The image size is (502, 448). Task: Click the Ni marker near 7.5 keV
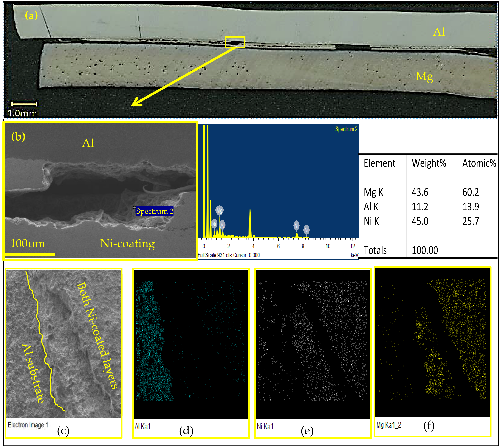pyautogui.click(x=296, y=225)
